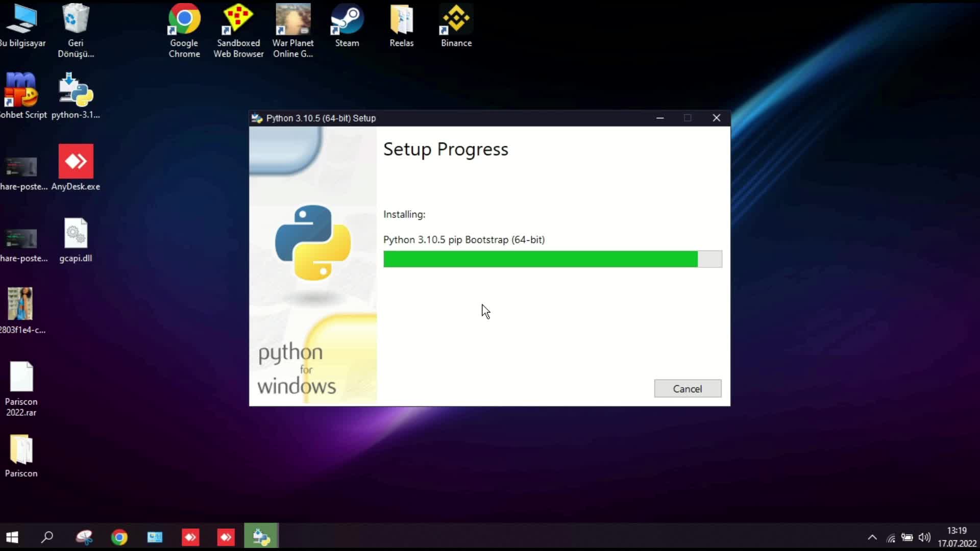The height and width of the screenshot is (551, 980).
Task: Open the clock and date flyout
Action: (x=957, y=537)
